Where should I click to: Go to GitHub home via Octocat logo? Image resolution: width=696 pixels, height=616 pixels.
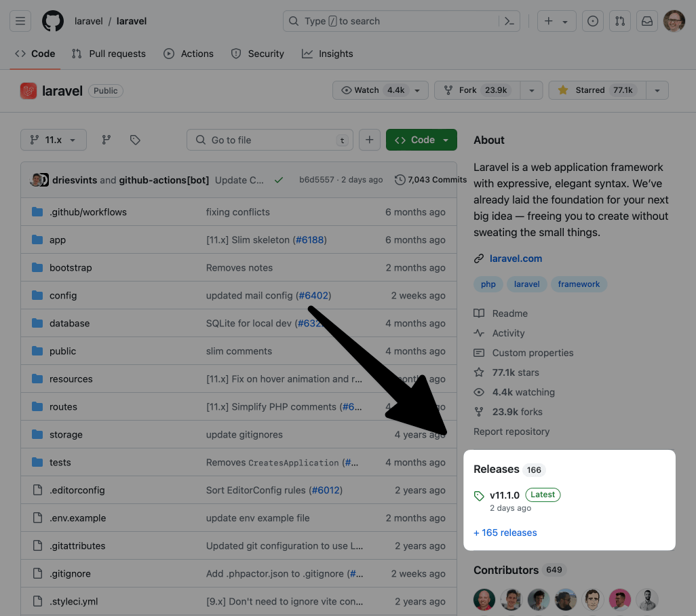point(53,21)
